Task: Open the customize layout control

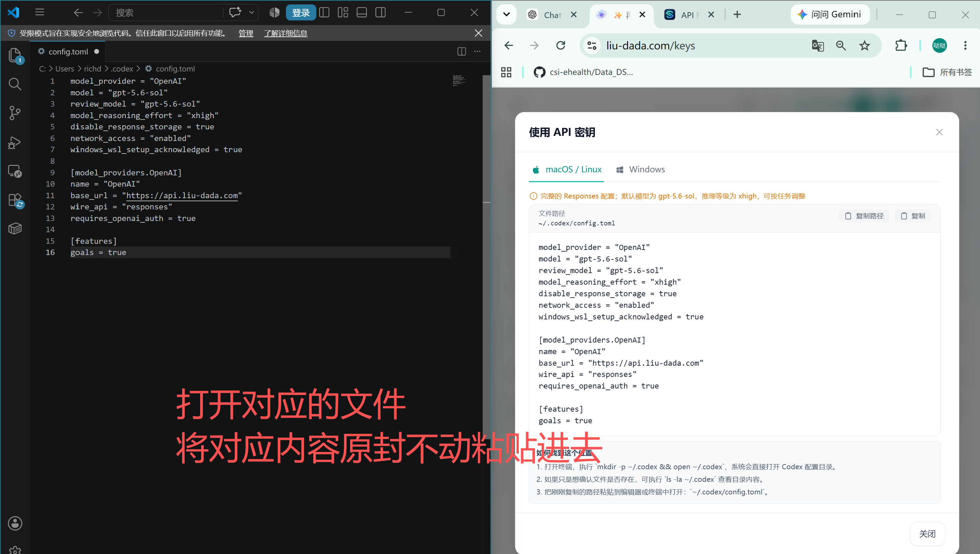Action: (343, 13)
